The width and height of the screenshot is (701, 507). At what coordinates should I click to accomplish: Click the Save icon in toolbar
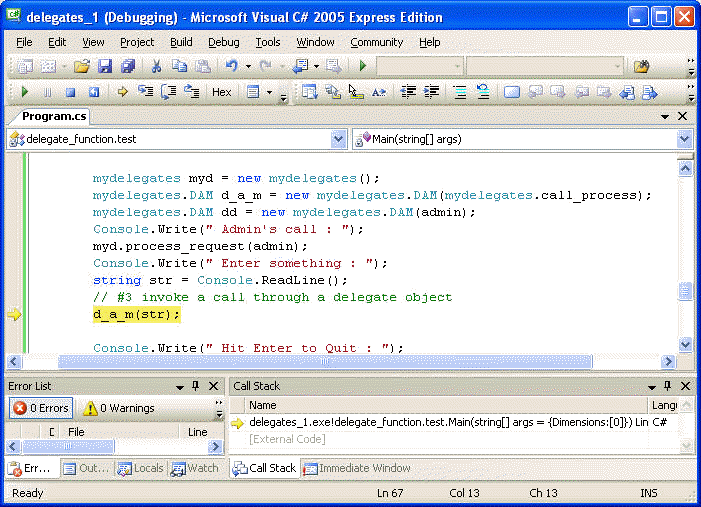click(x=106, y=66)
